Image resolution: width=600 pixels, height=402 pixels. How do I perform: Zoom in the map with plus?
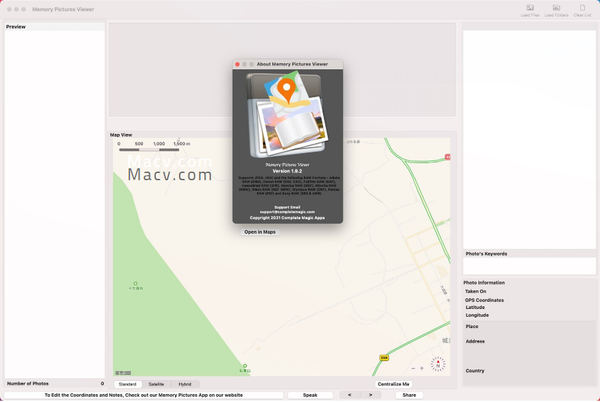coord(422,368)
